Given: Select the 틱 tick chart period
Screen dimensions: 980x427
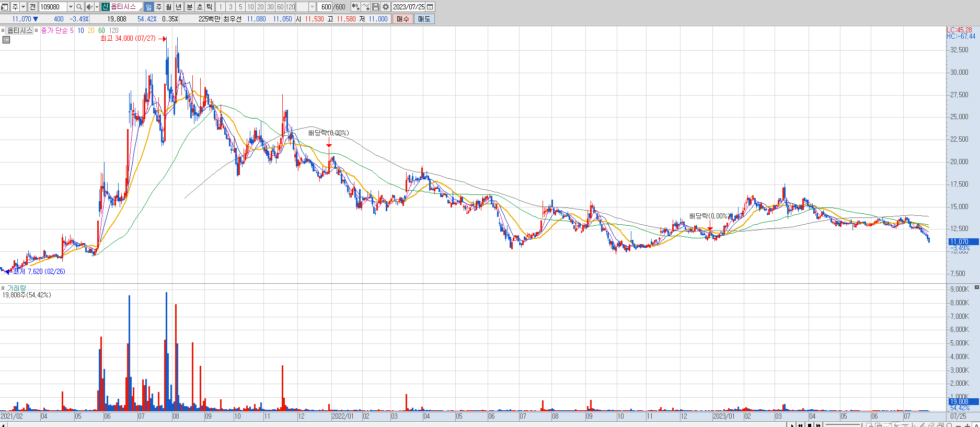Looking at the screenshot, I should 210,7.
